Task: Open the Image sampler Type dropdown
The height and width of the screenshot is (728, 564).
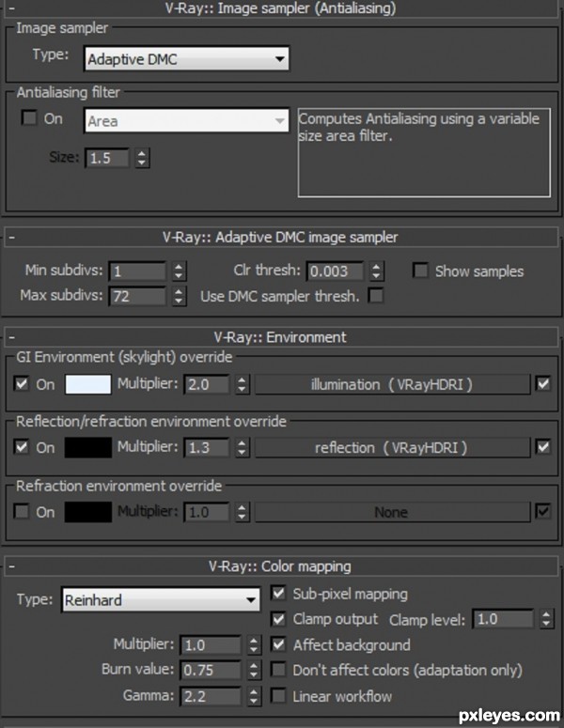Action: (186, 59)
